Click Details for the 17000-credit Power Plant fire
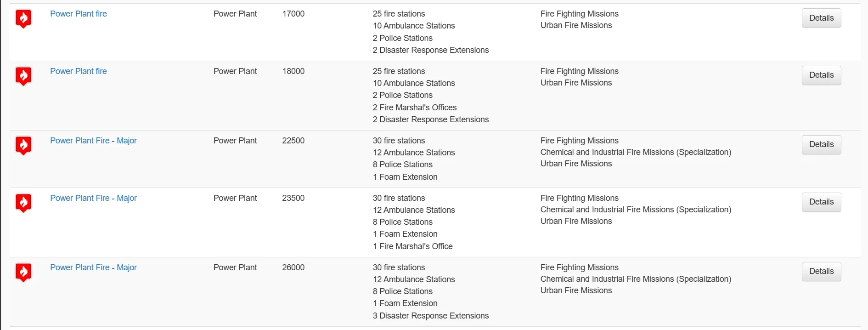 821,18
